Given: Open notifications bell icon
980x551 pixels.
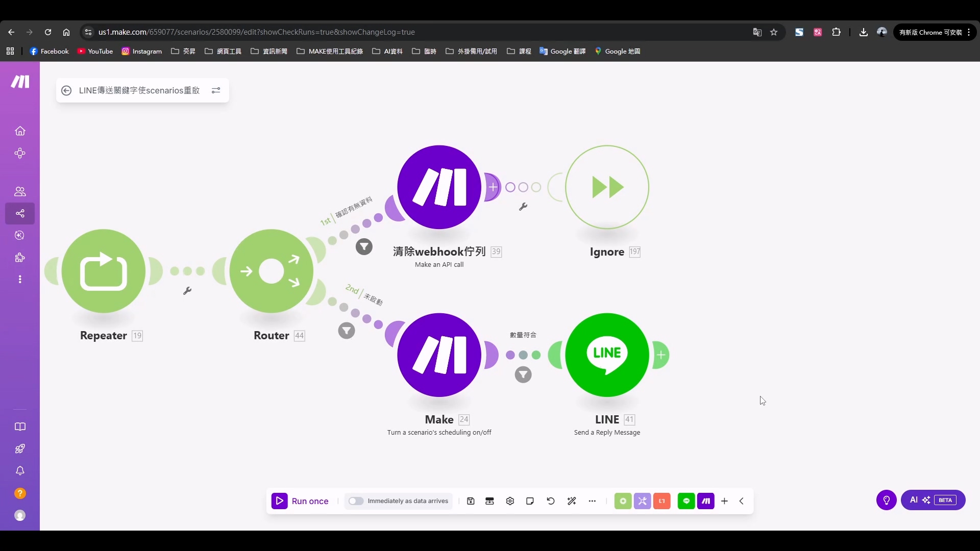Looking at the screenshot, I should tap(20, 471).
